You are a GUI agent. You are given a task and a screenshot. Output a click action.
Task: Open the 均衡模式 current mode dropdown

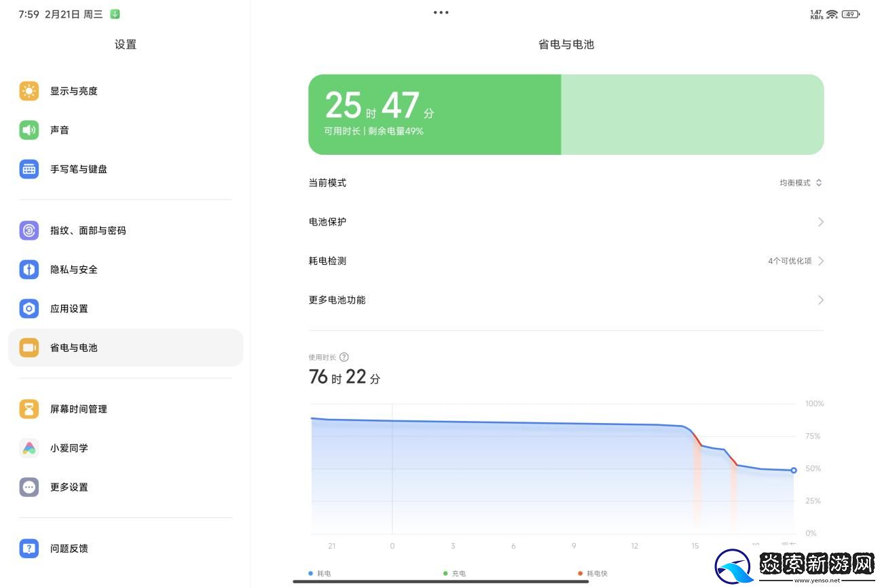801,183
